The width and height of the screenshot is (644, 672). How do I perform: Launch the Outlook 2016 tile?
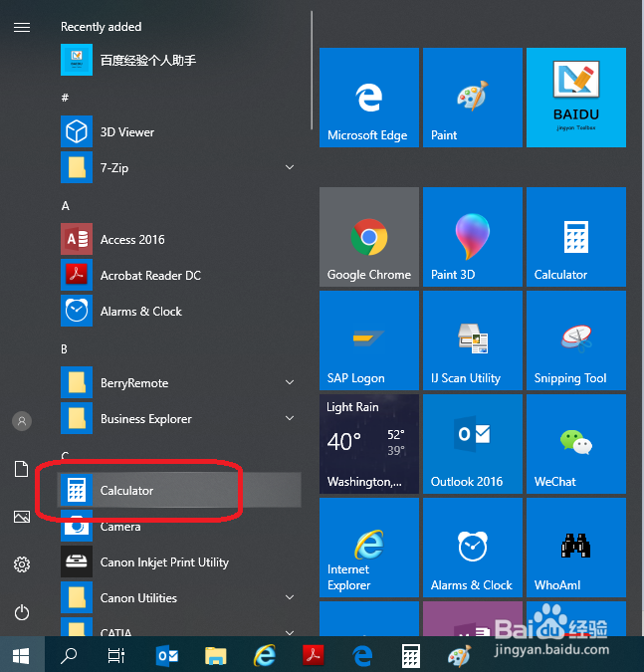click(x=473, y=444)
